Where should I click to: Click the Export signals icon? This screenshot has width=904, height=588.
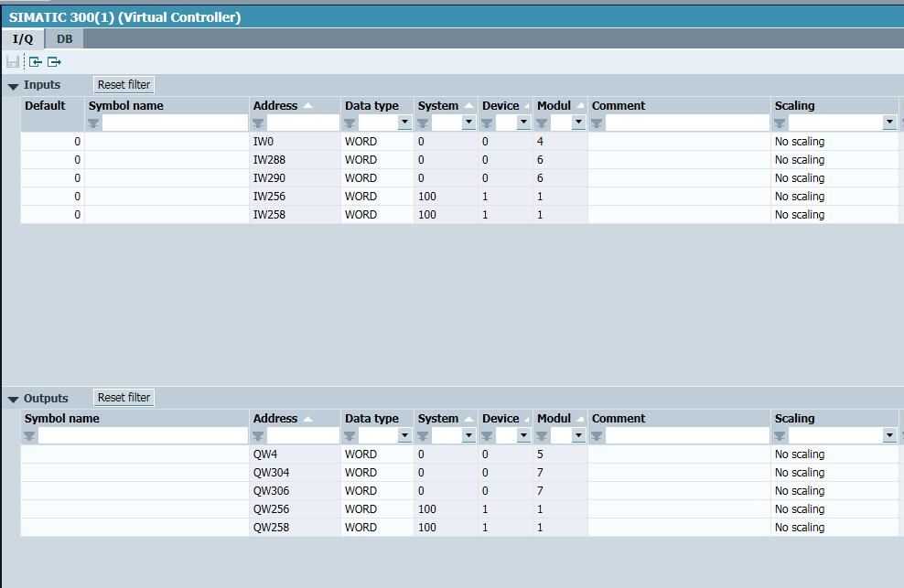tap(54, 61)
